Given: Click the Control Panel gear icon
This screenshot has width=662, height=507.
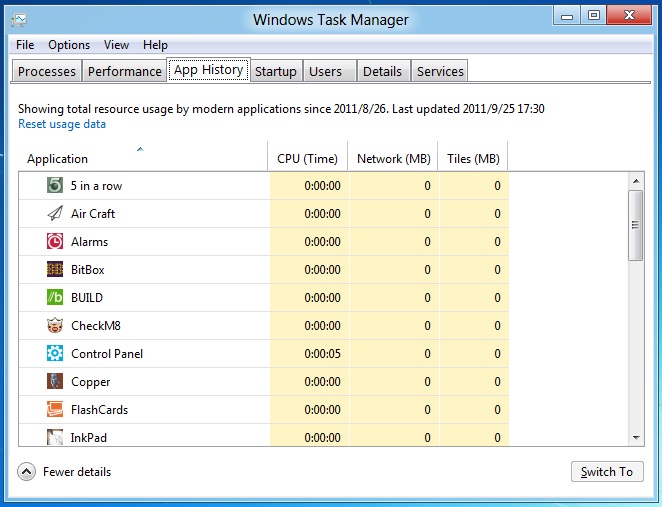Looking at the screenshot, I should [x=55, y=353].
